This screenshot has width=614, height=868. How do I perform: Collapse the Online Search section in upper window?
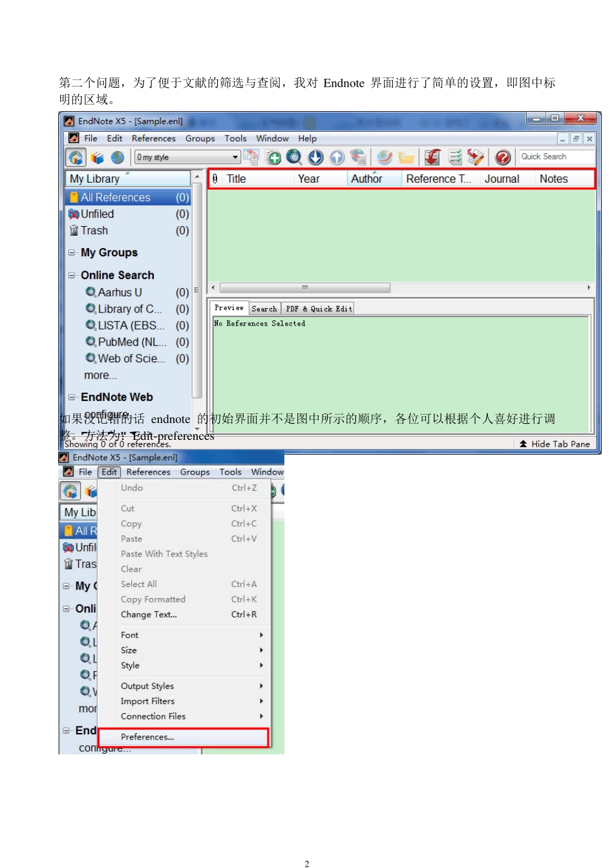[72, 275]
